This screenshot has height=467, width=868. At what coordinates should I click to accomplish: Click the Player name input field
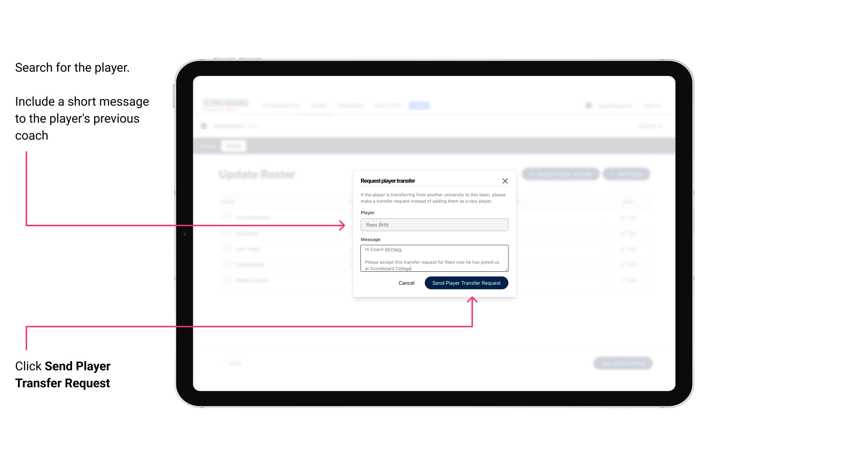[x=433, y=225]
